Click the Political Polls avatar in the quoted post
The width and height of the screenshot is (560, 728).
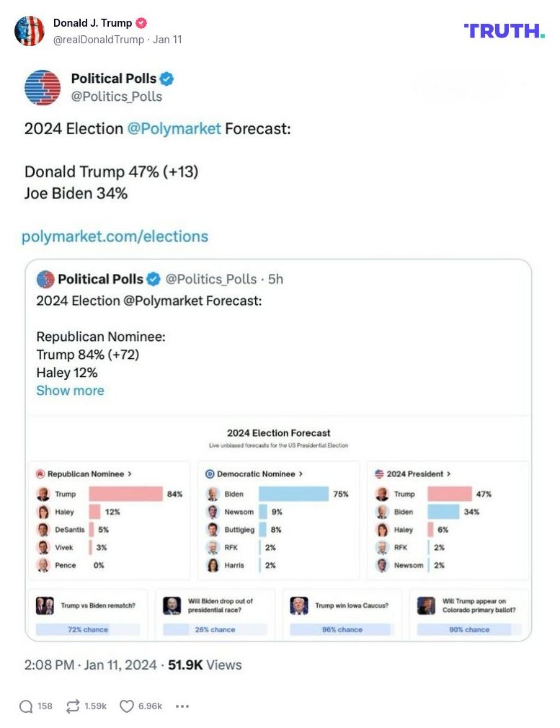[x=43, y=279]
